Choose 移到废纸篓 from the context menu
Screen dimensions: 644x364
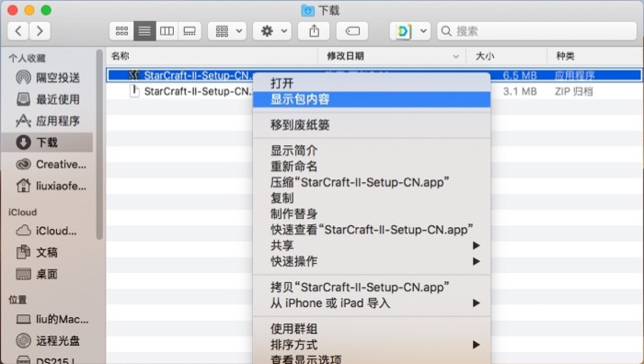pyautogui.click(x=372, y=125)
